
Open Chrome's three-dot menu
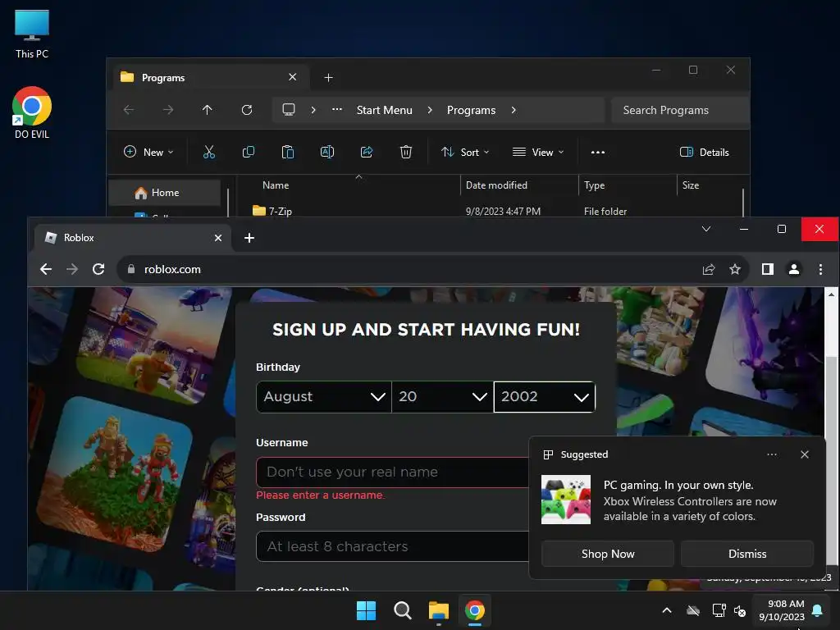pos(820,269)
